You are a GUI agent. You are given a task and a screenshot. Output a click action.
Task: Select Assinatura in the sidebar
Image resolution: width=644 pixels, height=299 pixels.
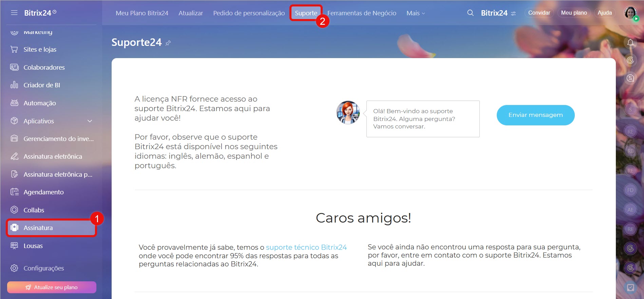click(x=51, y=228)
